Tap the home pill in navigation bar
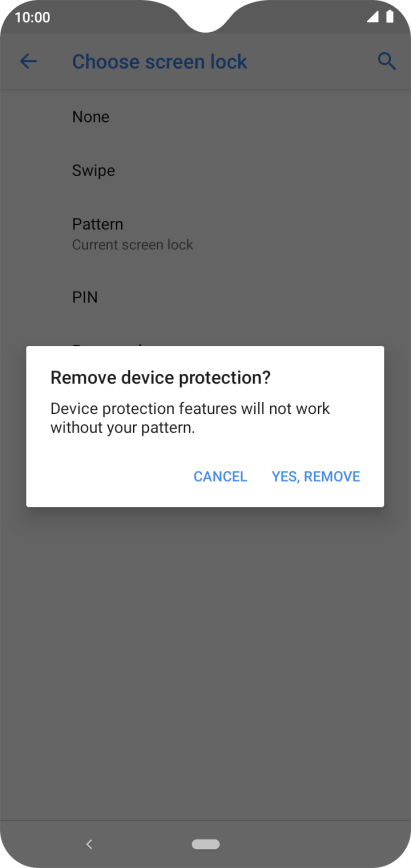 tap(206, 844)
